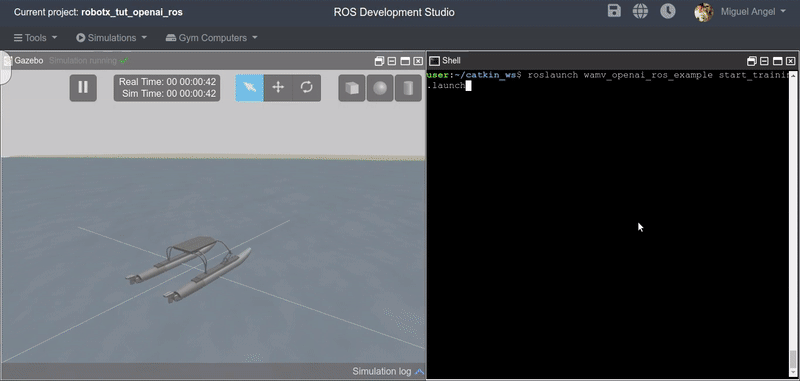This screenshot has width=800, height=381.
Task: Click the globe icon in header
Action: [640, 11]
